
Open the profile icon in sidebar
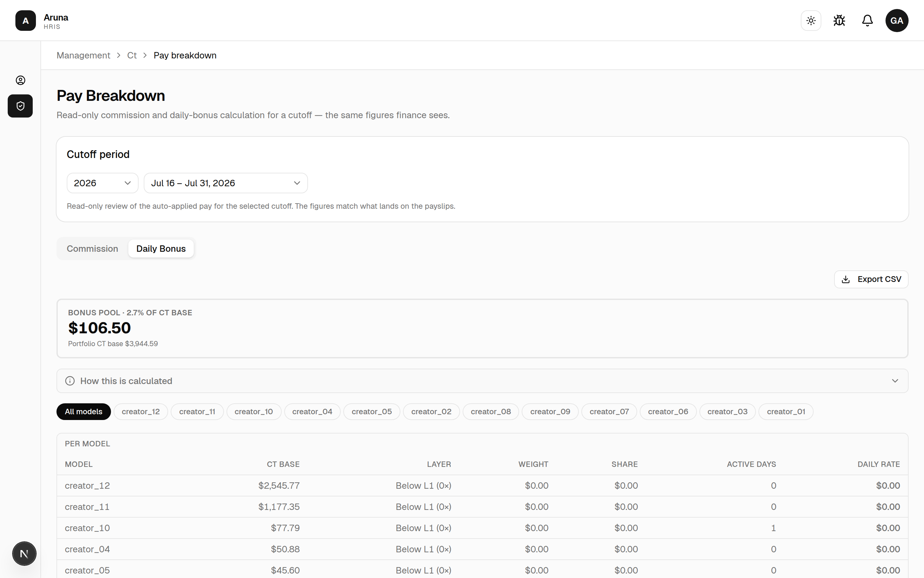click(20, 80)
